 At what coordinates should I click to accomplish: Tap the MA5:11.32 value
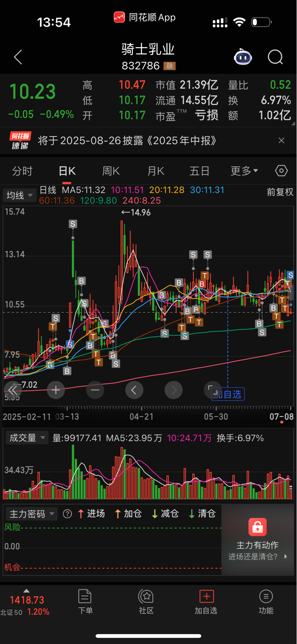pos(84,190)
